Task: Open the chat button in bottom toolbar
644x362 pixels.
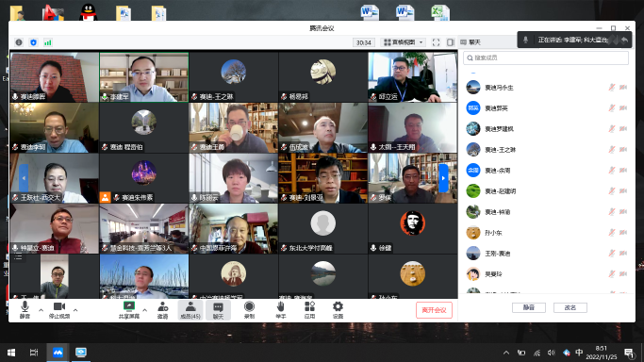Action: [x=218, y=310]
